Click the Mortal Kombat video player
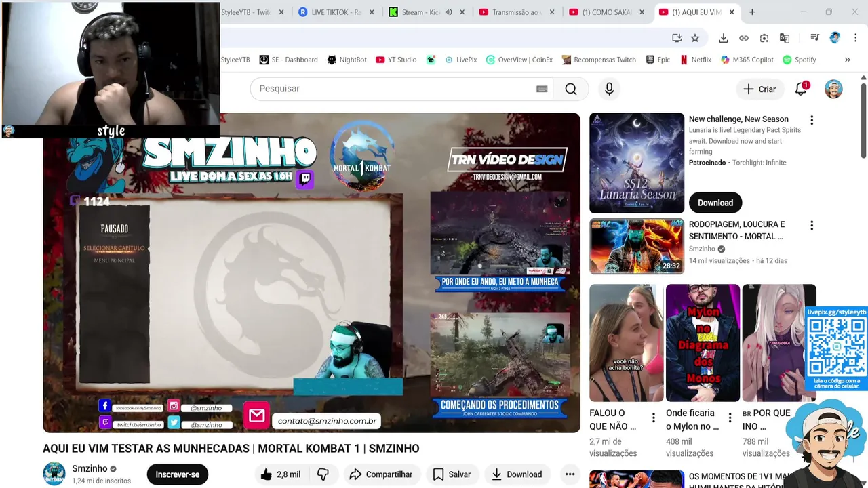This screenshot has height=488, width=868. [311, 272]
